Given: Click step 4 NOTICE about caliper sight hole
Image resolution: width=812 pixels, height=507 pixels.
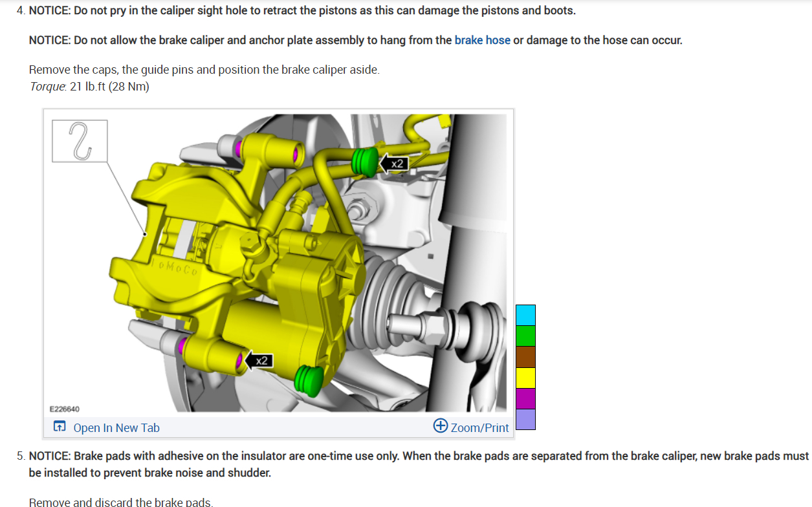Looking at the screenshot, I should [302, 11].
